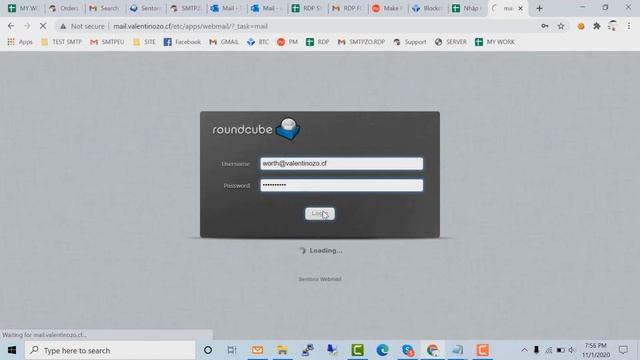Switch to the Nhập sheets tab

click(468, 8)
